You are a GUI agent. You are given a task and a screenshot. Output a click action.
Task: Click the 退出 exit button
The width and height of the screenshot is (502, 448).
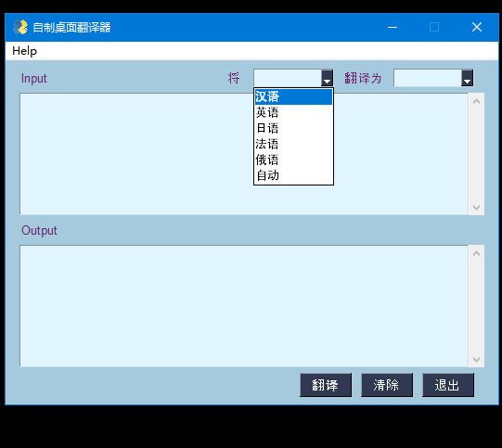coord(448,385)
